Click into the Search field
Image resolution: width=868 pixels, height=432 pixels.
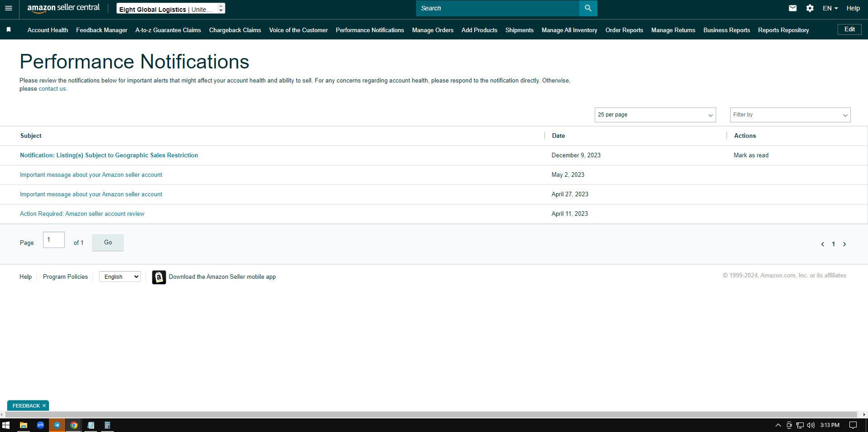498,8
